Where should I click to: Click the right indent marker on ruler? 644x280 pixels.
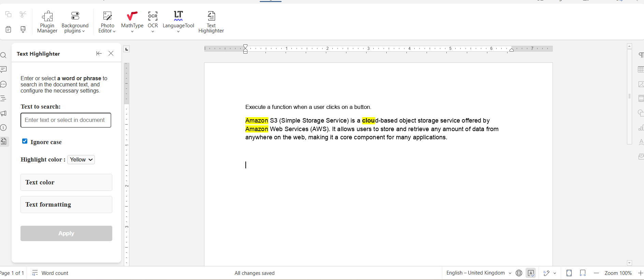[512, 50]
